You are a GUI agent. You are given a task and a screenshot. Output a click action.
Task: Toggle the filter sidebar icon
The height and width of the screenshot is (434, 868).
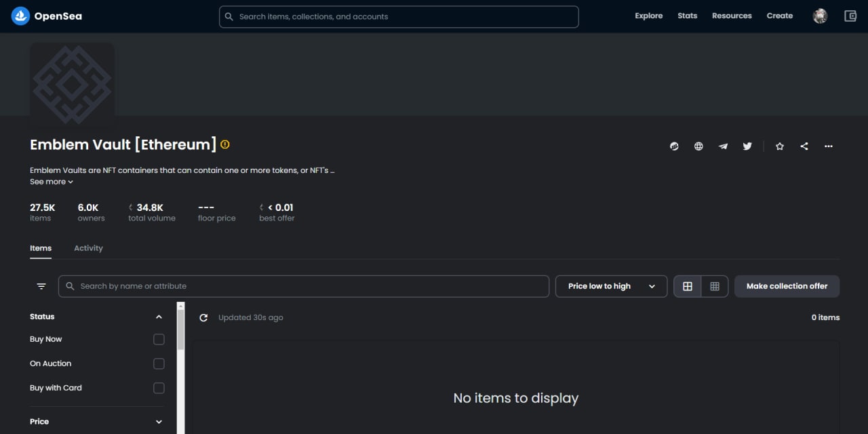tap(41, 286)
